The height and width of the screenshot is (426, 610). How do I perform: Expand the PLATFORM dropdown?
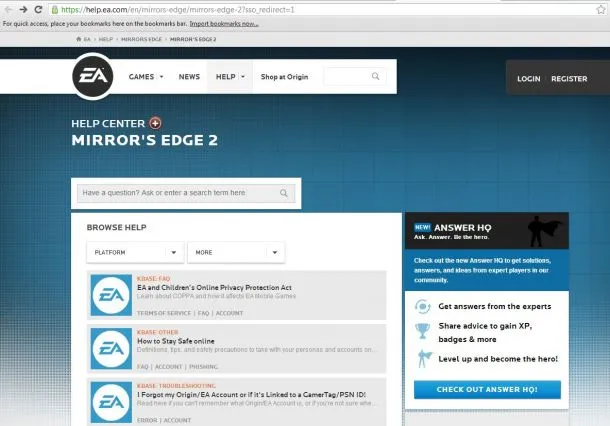[135, 252]
